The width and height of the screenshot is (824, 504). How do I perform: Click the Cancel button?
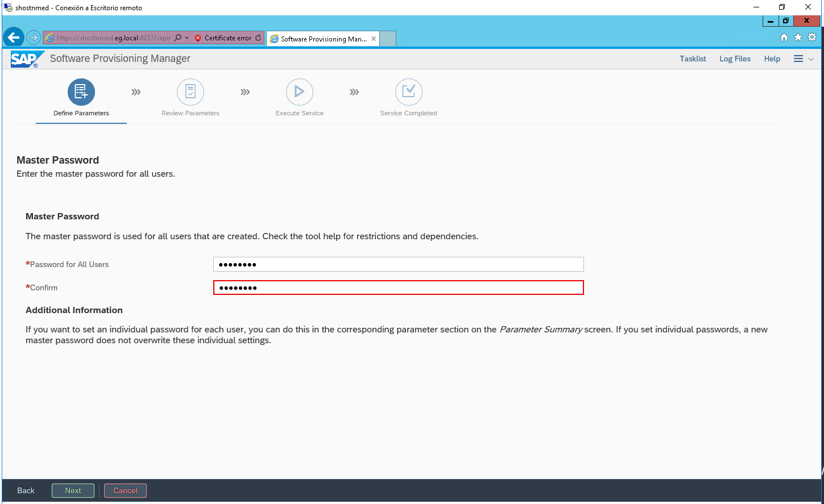coord(125,490)
